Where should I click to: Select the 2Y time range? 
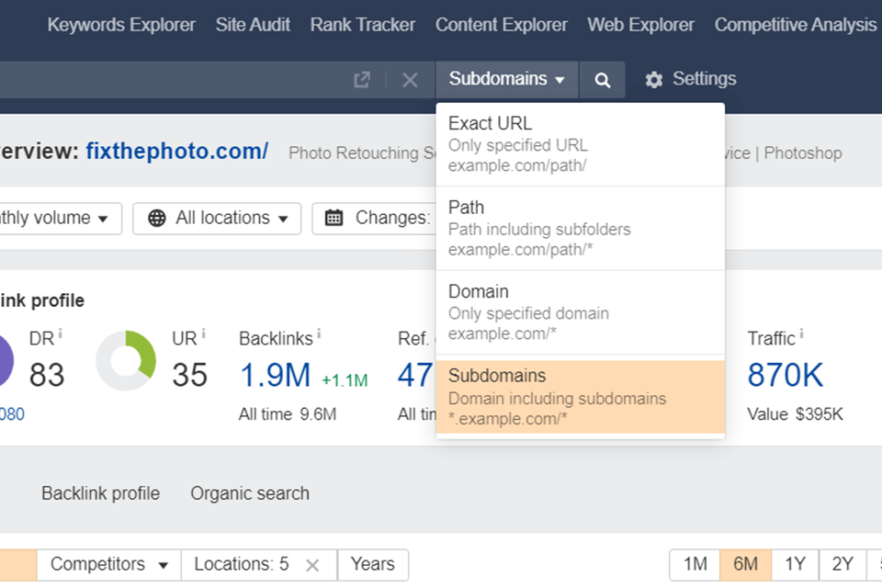point(842,564)
